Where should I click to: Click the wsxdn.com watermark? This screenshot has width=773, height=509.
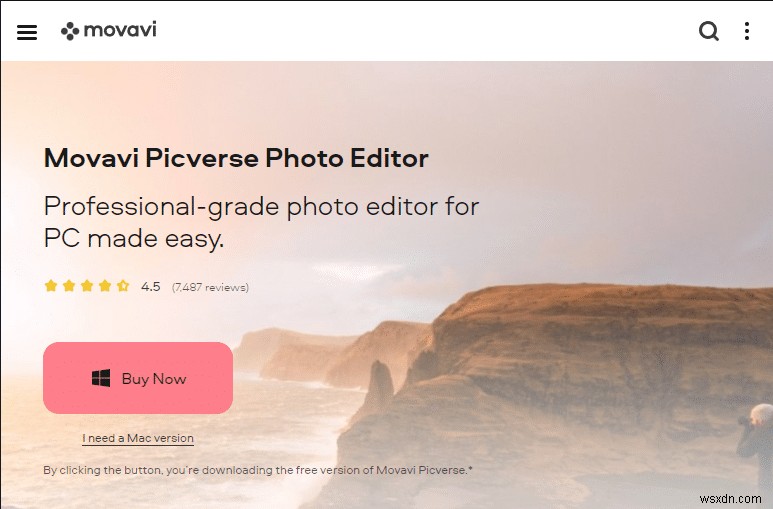click(730, 499)
